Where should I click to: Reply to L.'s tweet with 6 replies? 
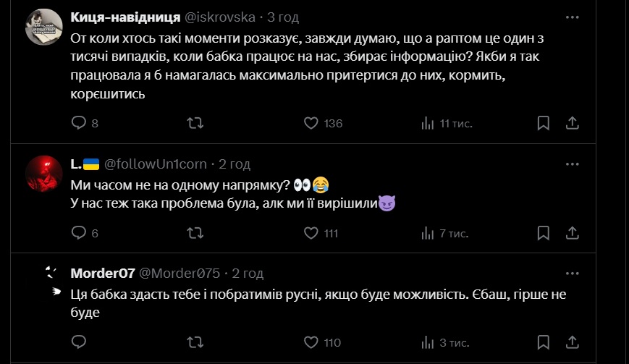pyautogui.click(x=80, y=233)
